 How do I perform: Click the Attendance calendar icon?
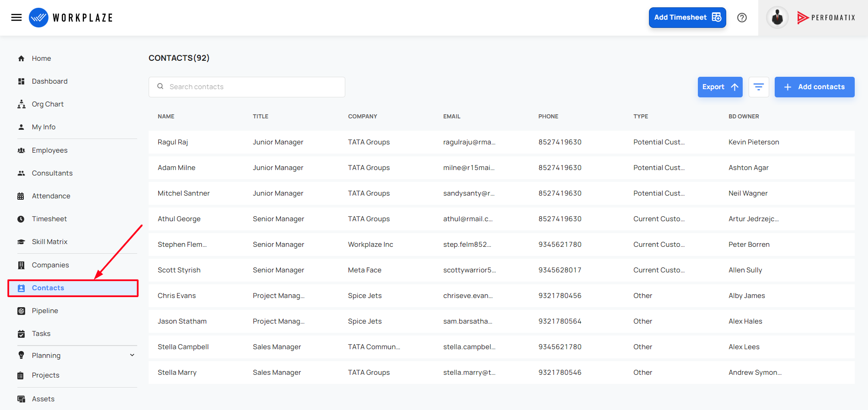pyautogui.click(x=21, y=196)
